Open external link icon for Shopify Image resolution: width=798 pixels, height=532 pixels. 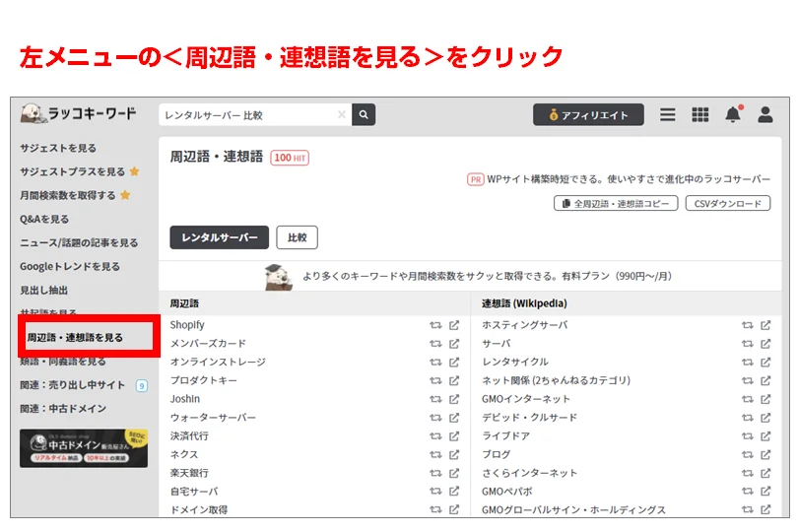click(454, 325)
